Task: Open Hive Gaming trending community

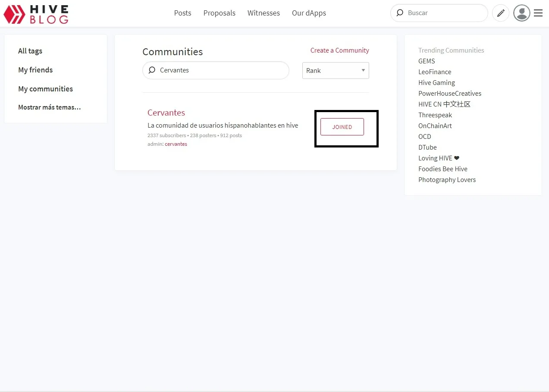Action: click(x=436, y=83)
